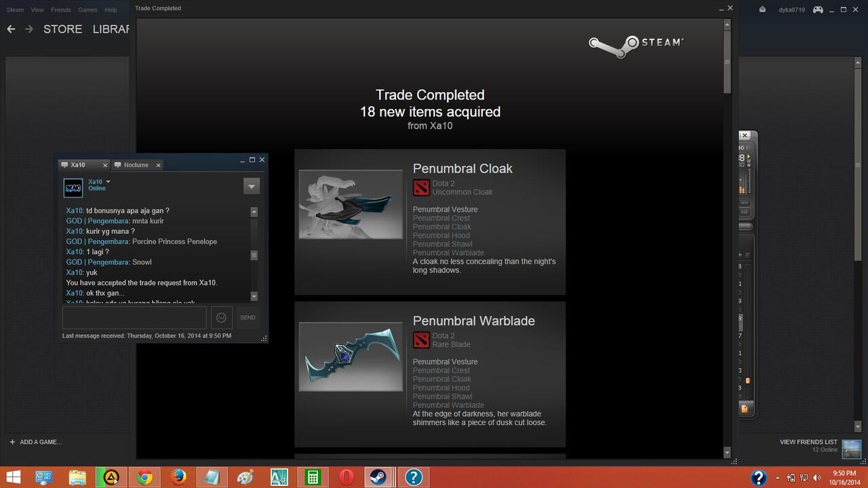Click the network icon in system tray
Viewport: 868px width, 488px height.
pos(804,478)
